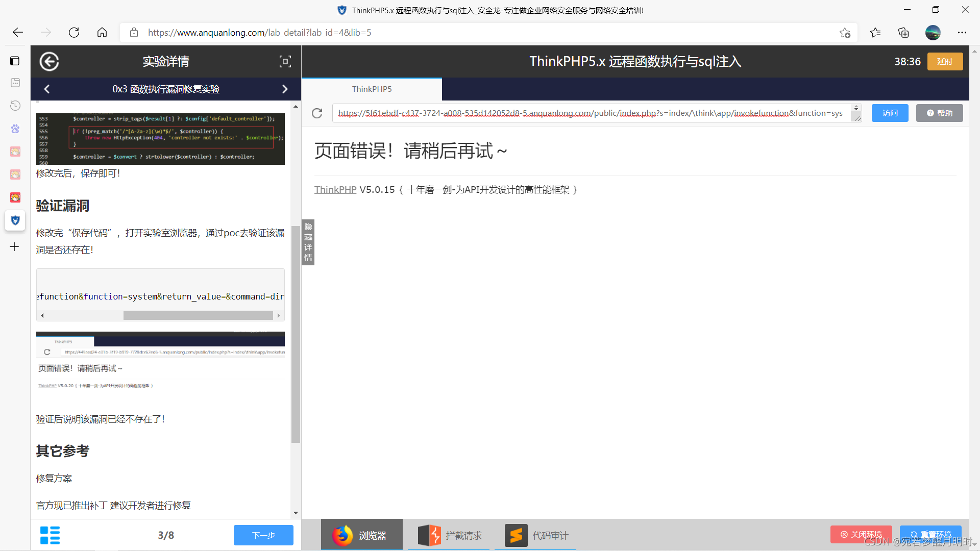Click the 重置环境 button

(x=930, y=534)
